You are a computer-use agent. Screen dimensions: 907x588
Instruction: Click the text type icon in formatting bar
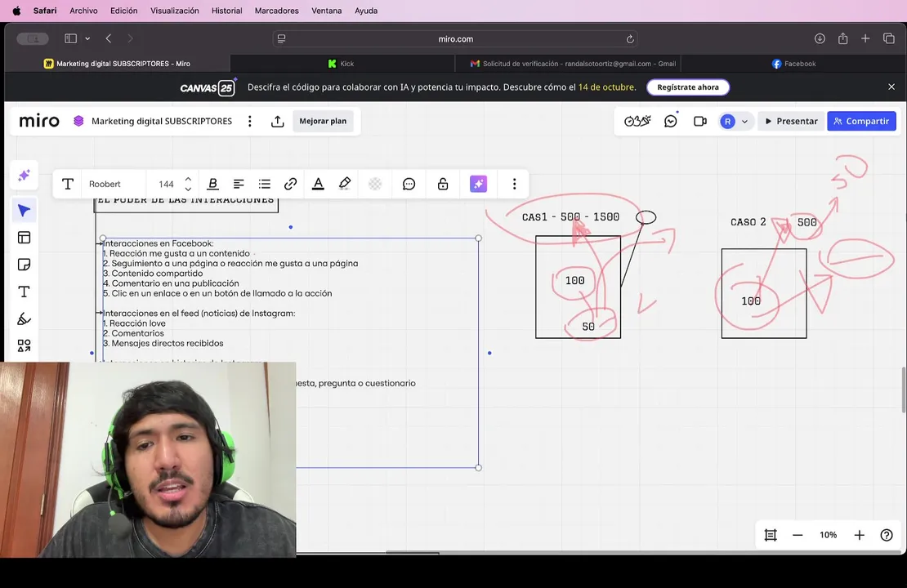[x=68, y=184]
